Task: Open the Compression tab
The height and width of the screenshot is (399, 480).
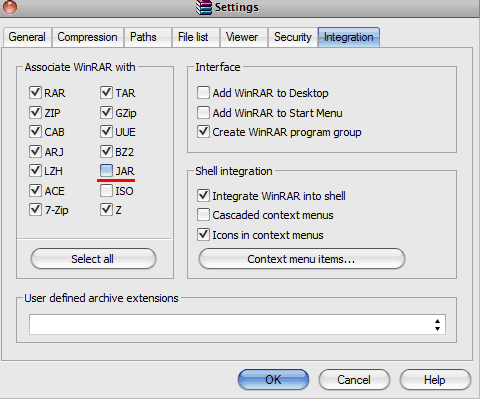Action: (x=87, y=37)
